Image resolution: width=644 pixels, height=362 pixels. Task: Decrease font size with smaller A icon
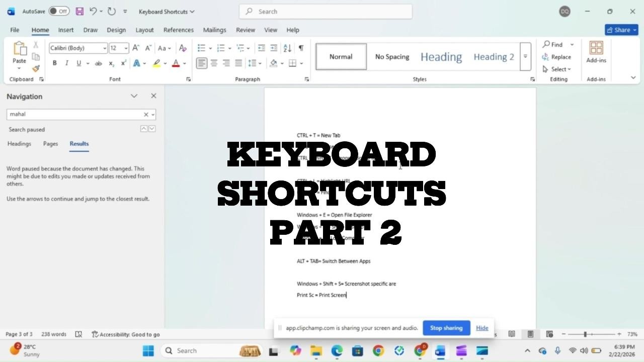click(x=148, y=48)
